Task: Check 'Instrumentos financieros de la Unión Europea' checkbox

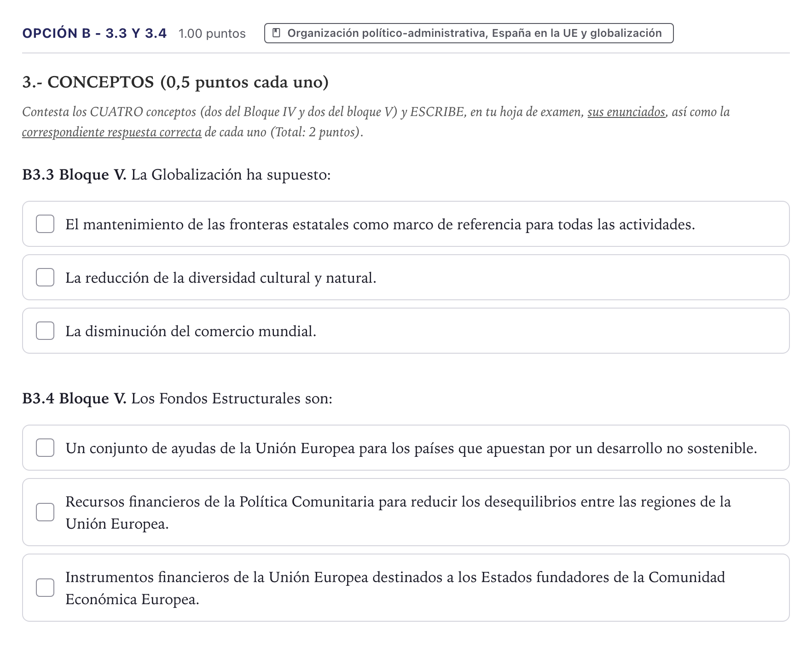Action: (x=45, y=588)
